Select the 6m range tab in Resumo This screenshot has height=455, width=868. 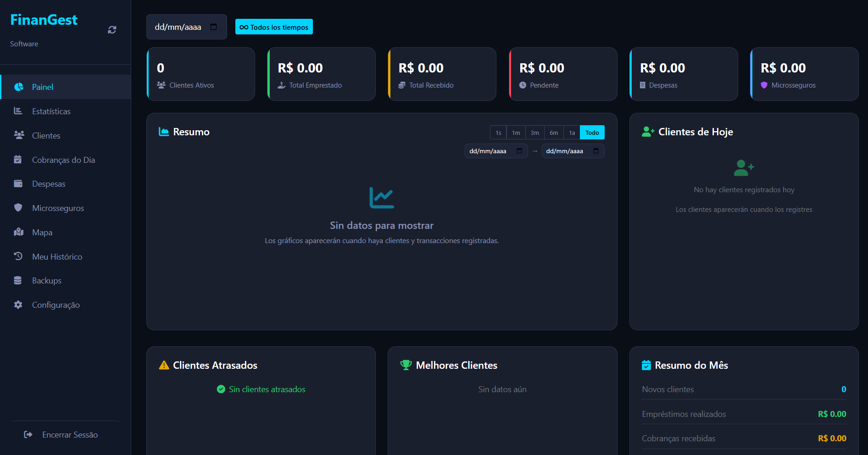(554, 133)
